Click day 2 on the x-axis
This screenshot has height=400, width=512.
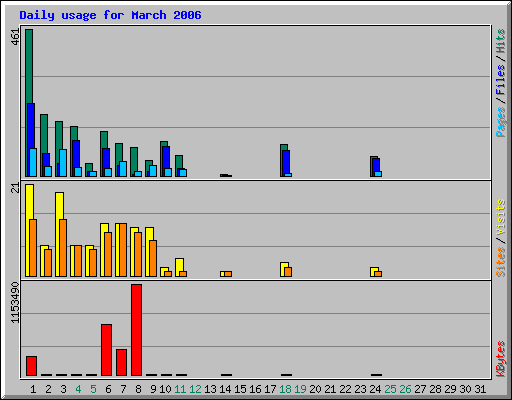click(x=48, y=389)
